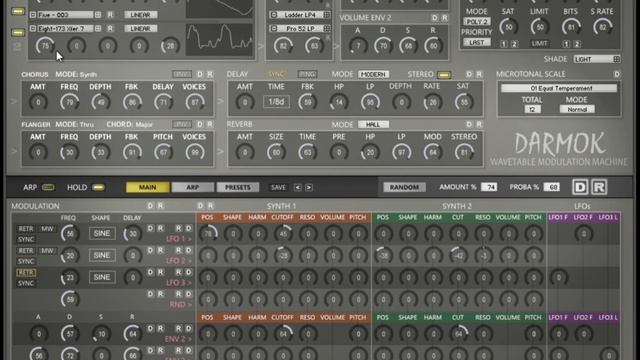Click the Flanger section D button
Viewport: 640px width, 360px height.
point(200,124)
